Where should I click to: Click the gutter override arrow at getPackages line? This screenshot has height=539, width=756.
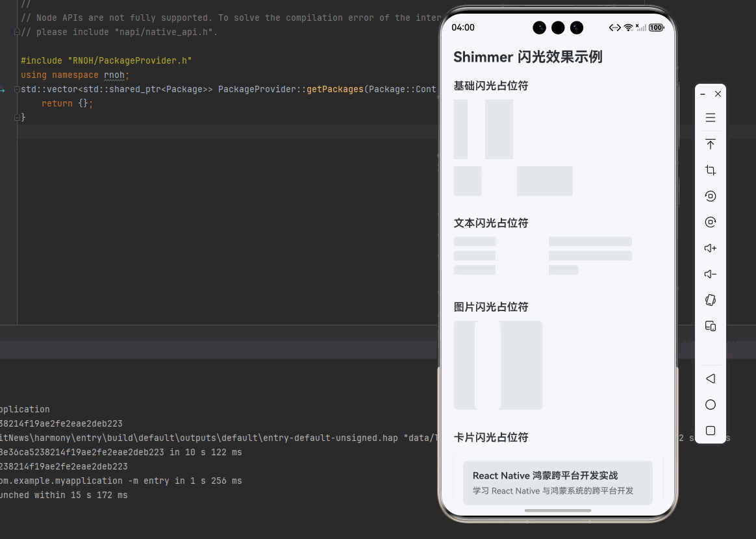coord(3,89)
